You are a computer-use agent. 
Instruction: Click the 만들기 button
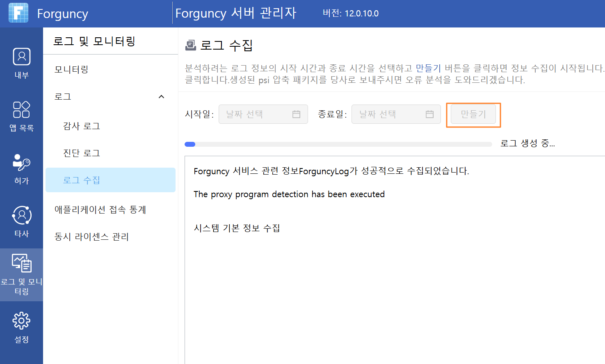tap(473, 114)
